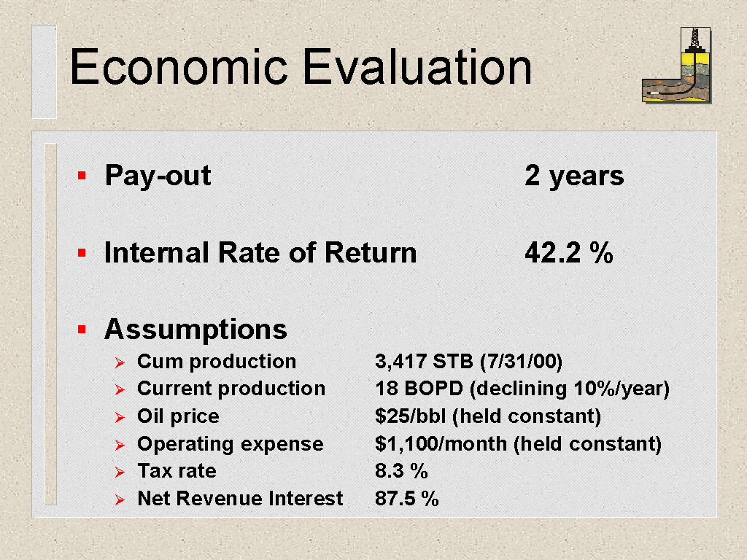Image resolution: width=747 pixels, height=560 pixels.
Task: Click the red bullet beside Internal Rate of Return
Action: tap(82, 252)
